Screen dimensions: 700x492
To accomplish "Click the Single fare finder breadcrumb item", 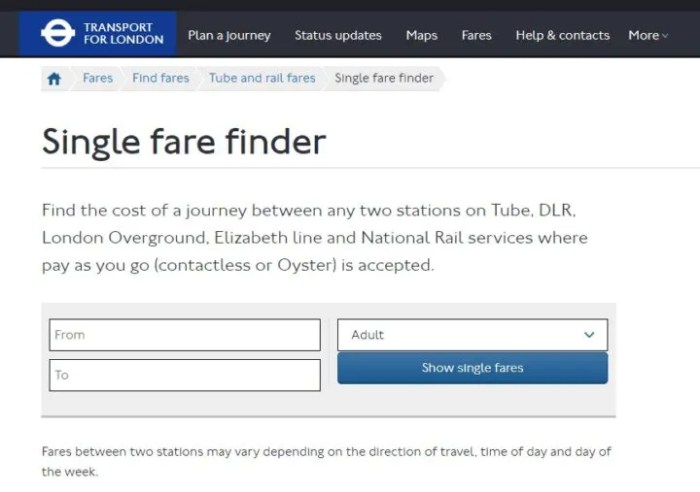I will click(x=384, y=78).
